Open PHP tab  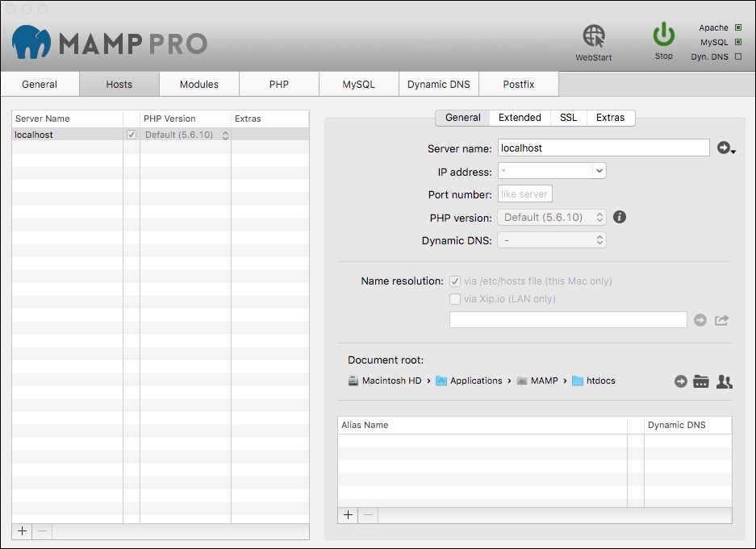tap(279, 85)
